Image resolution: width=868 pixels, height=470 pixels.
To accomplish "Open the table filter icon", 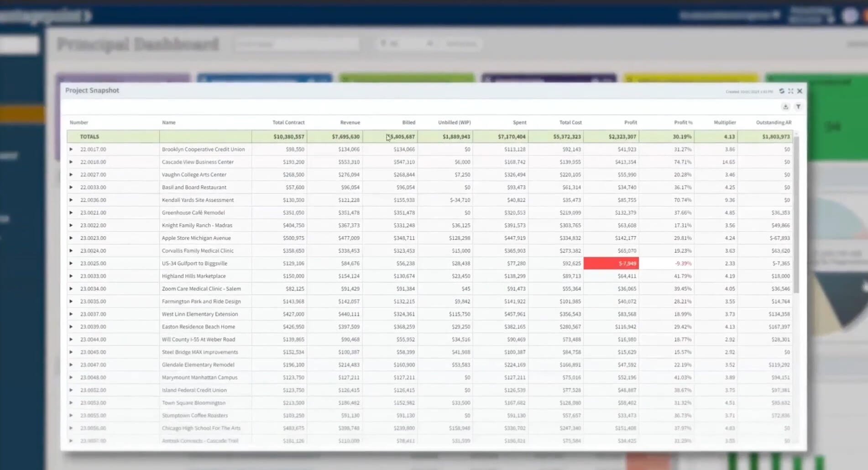I will (x=798, y=106).
